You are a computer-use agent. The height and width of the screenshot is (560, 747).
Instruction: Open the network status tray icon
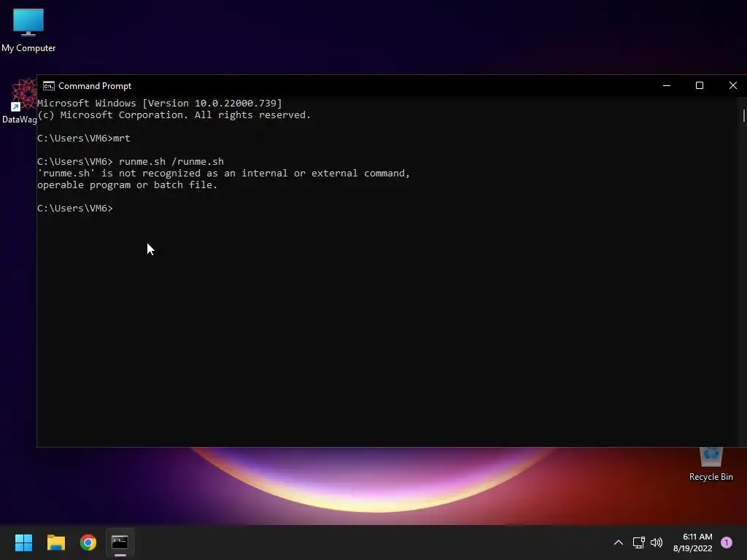(x=638, y=542)
